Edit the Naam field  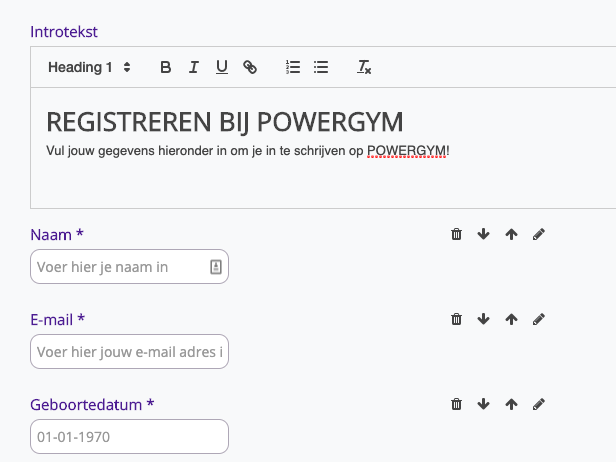(x=539, y=234)
